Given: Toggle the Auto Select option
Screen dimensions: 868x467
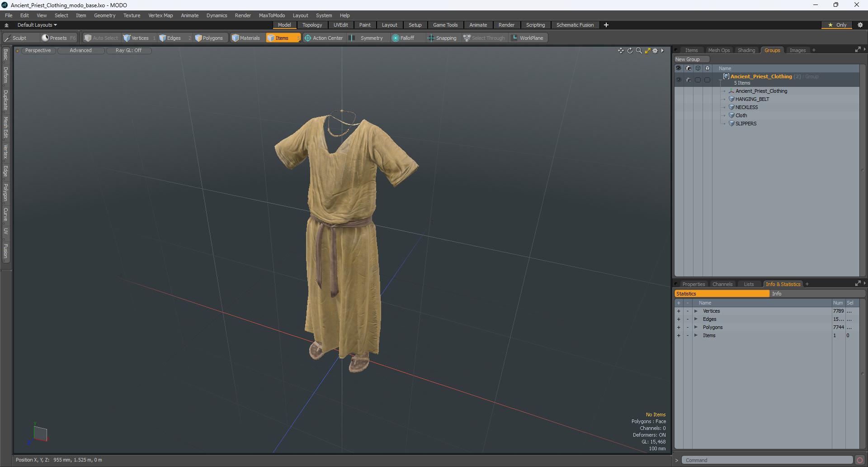Looking at the screenshot, I should [101, 38].
